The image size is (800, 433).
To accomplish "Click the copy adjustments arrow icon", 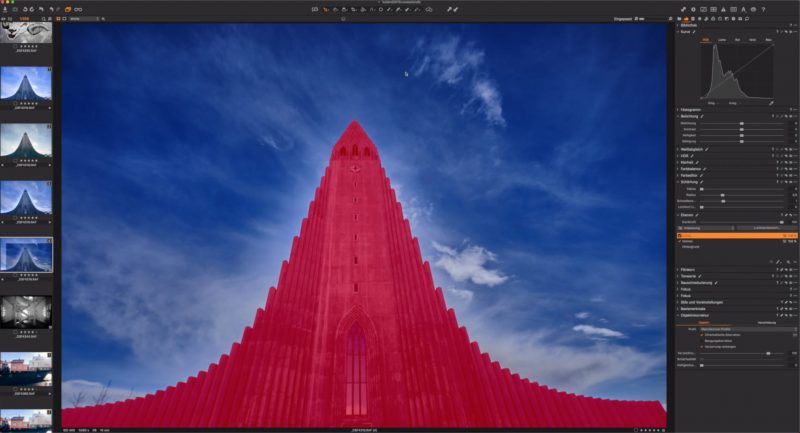I will (449, 9).
